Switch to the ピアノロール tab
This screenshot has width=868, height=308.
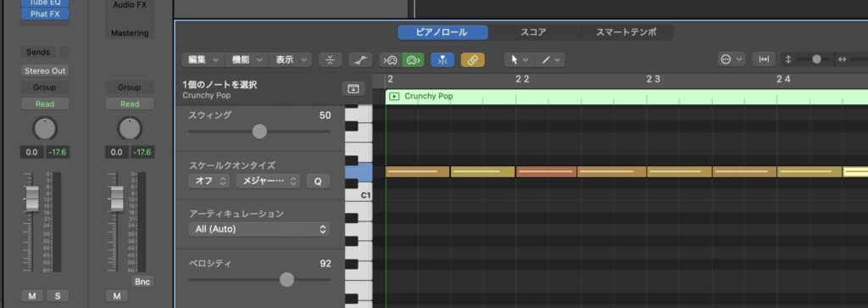tap(442, 32)
